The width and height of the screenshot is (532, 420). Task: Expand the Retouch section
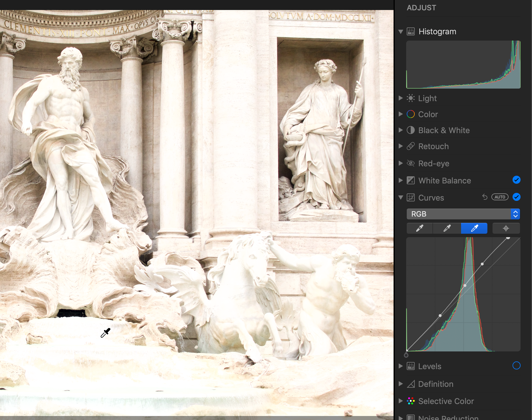click(401, 146)
